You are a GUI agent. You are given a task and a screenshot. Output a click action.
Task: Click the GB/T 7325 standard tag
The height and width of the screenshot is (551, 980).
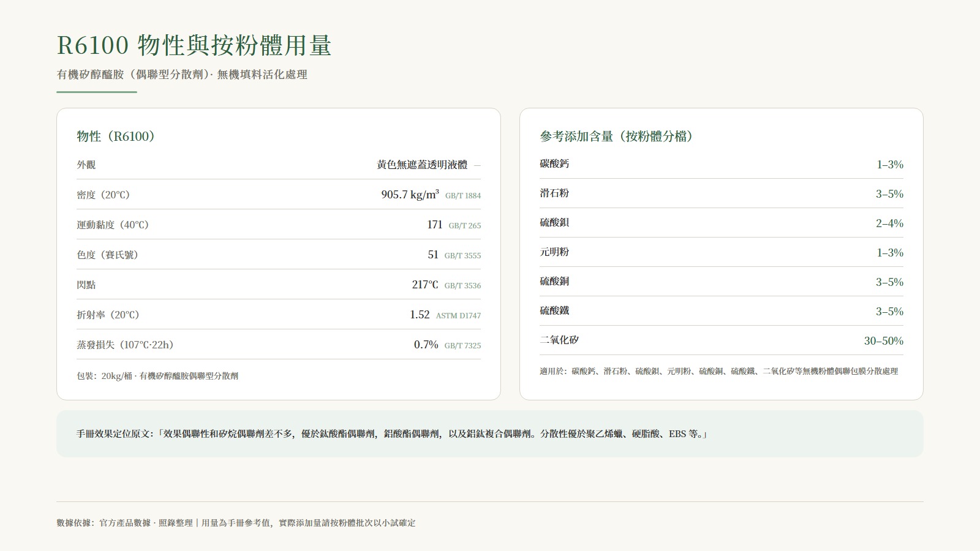[x=463, y=346]
